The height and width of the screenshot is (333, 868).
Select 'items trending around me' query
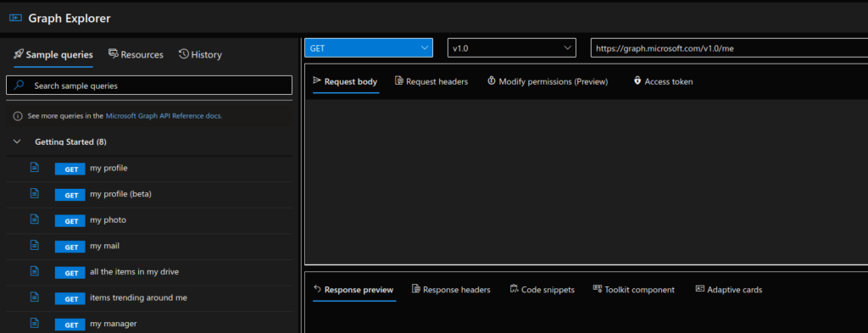[149, 298]
